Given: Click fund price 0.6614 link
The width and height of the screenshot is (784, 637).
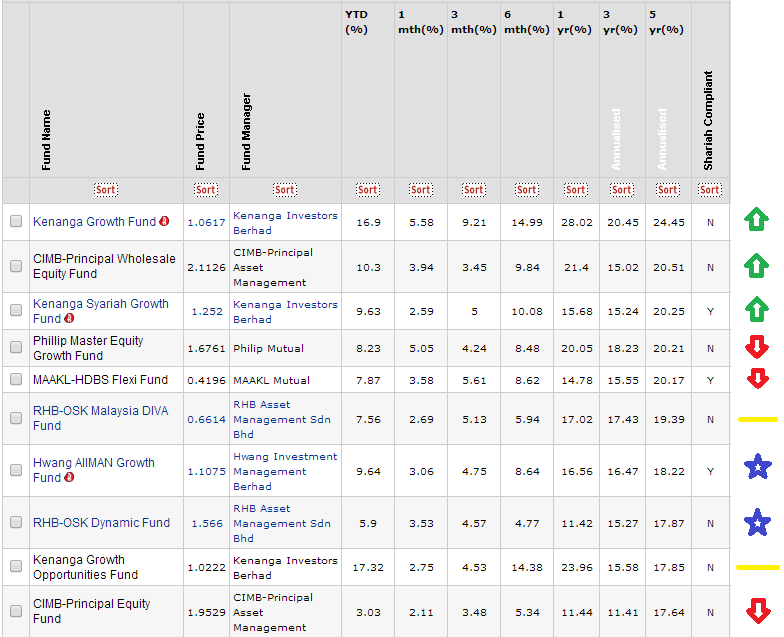Looking at the screenshot, I should tap(206, 420).
